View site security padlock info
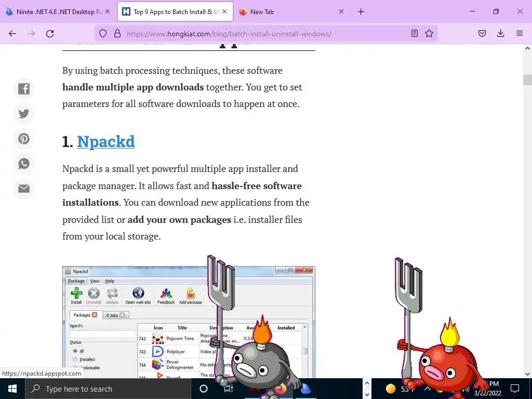This screenshot has height=399, width=532. pos(117,33)
